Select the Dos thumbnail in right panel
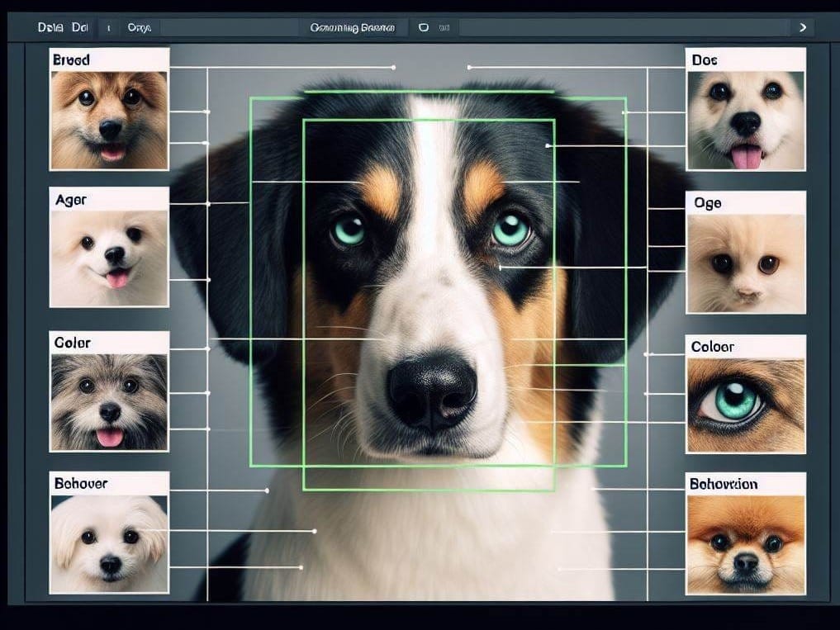 click(746, 120)
